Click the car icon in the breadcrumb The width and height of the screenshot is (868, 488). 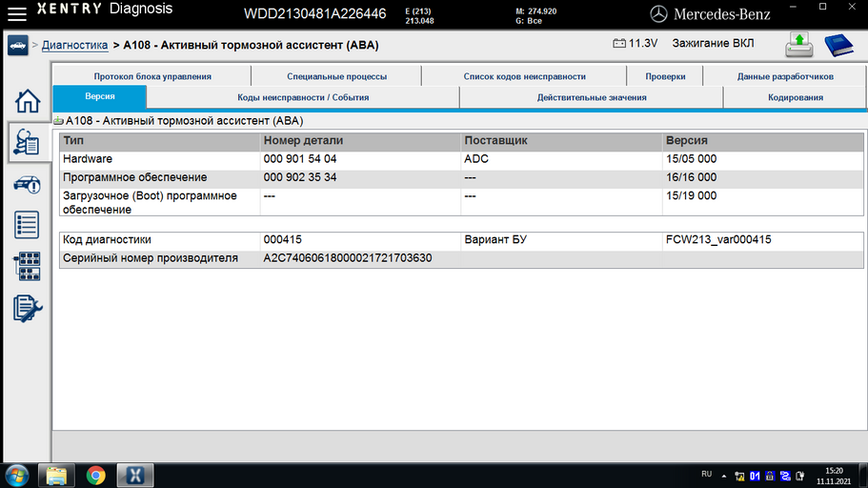click(18, 46)
